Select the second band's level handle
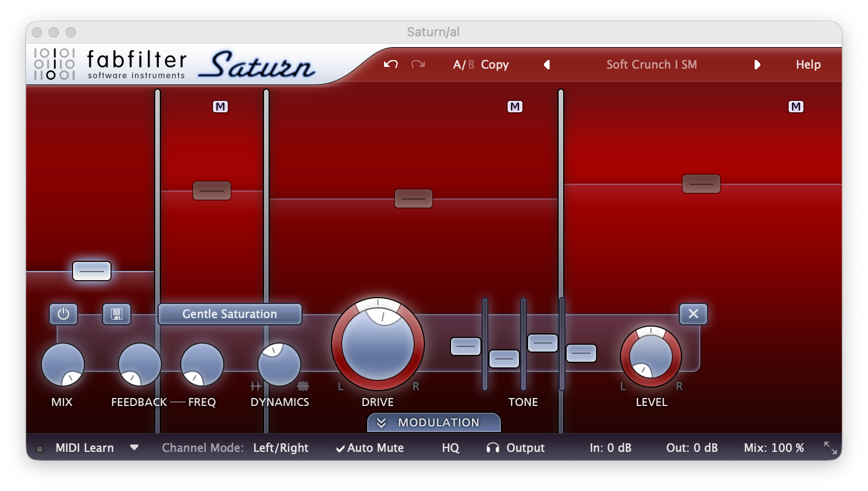 click(x=212, y=191)
